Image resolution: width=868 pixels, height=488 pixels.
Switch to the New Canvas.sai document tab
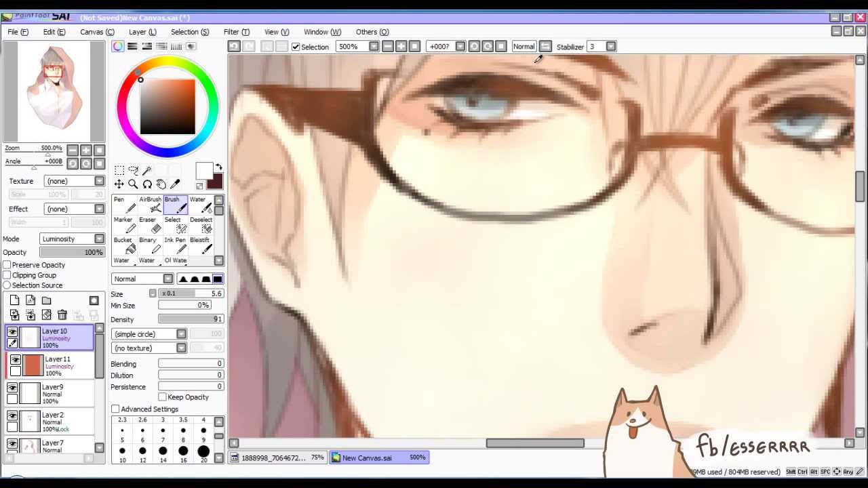380,457
